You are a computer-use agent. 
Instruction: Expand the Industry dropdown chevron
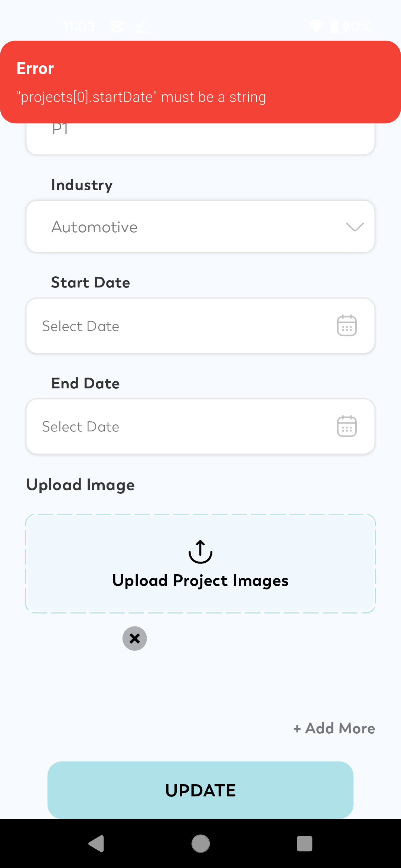(x=355, y=227)
